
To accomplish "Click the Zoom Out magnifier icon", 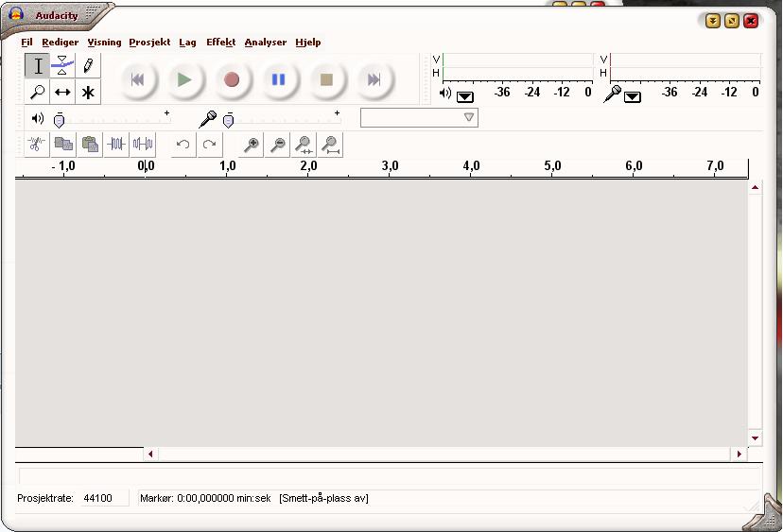I will coord(277,145).
